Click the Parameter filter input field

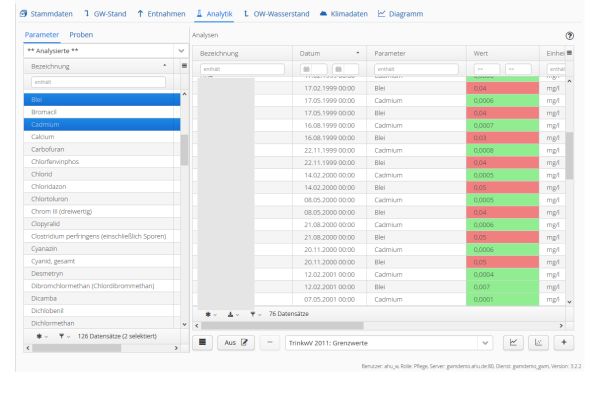click(416, 69)
